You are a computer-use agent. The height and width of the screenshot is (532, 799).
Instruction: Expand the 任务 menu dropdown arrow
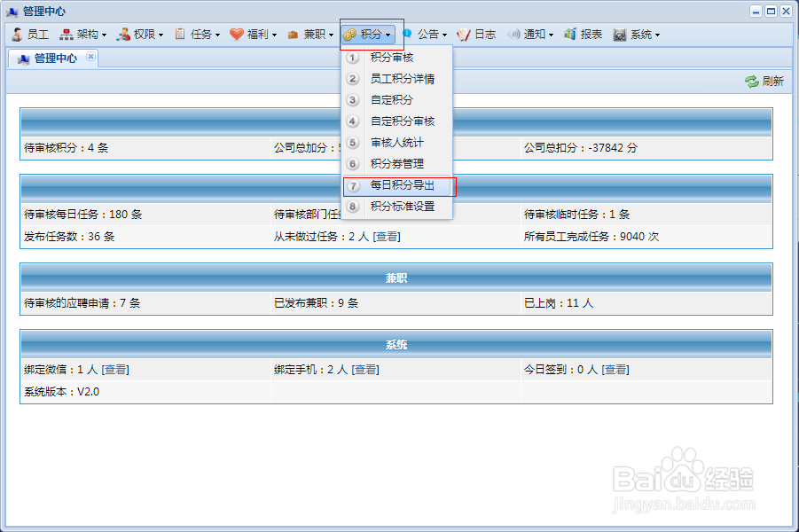point(217,35)
